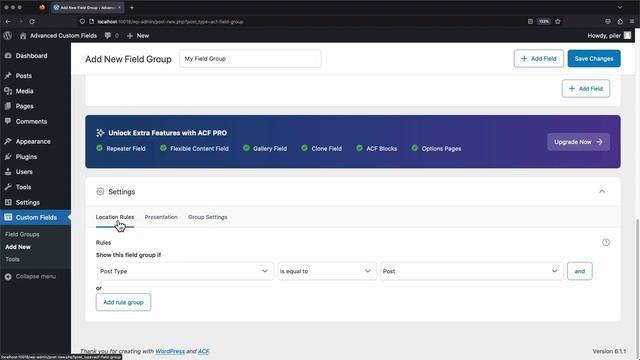
Task: Switch to Presentation tab
Action: click(161, 217)
